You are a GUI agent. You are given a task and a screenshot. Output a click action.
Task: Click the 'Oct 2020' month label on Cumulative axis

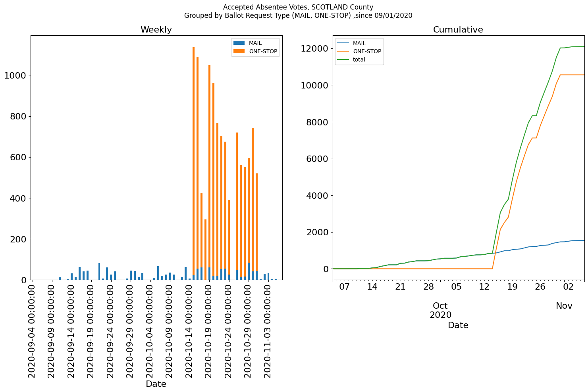point(440,310)
